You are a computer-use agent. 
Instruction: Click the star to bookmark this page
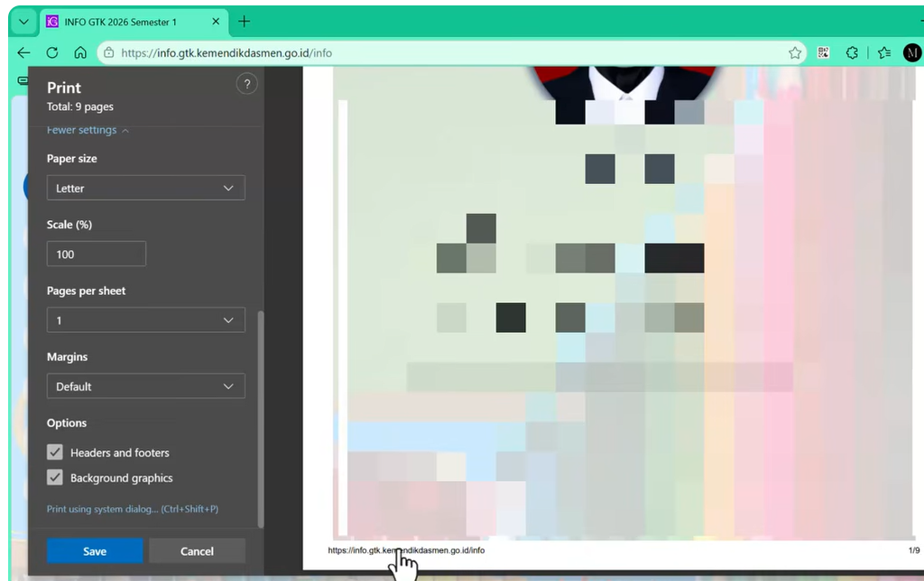795,52
